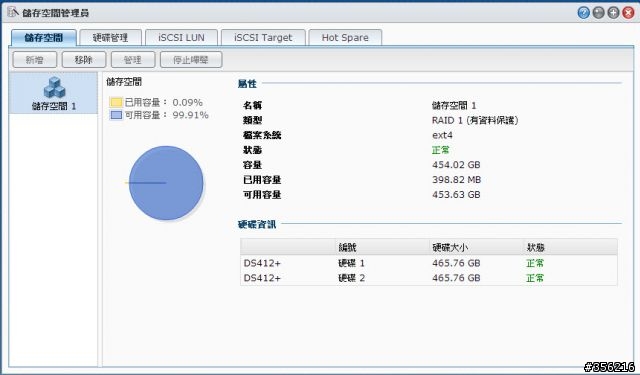Click the 398.82 MB used capacity value
640x375 pixels.
(457, 180)
